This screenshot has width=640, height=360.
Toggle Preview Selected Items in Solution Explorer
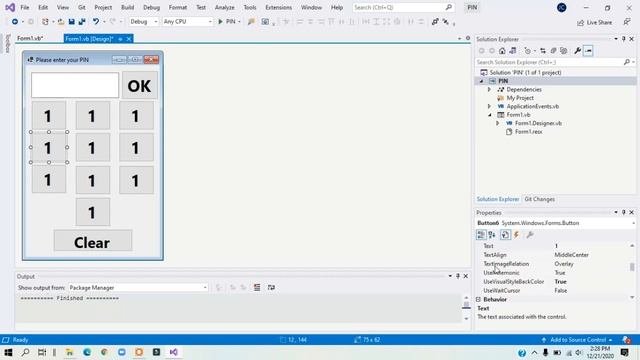pos(588,51)
